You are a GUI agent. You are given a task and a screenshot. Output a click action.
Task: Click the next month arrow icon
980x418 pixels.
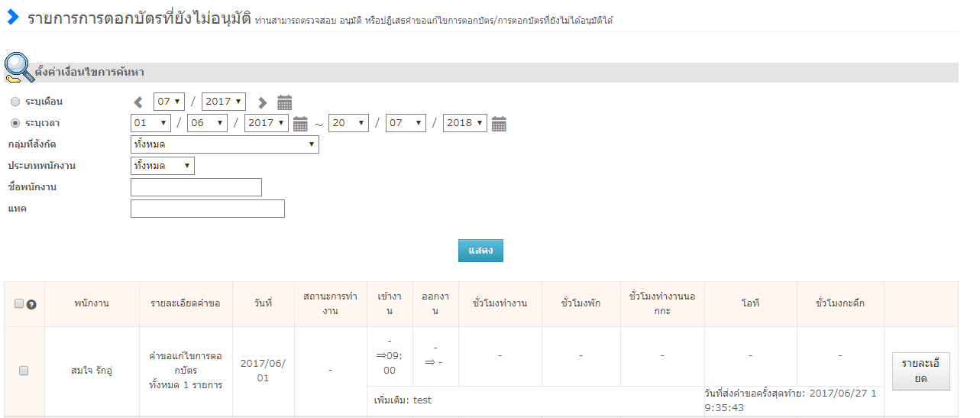pyautogui.click(x=262, y=102)
